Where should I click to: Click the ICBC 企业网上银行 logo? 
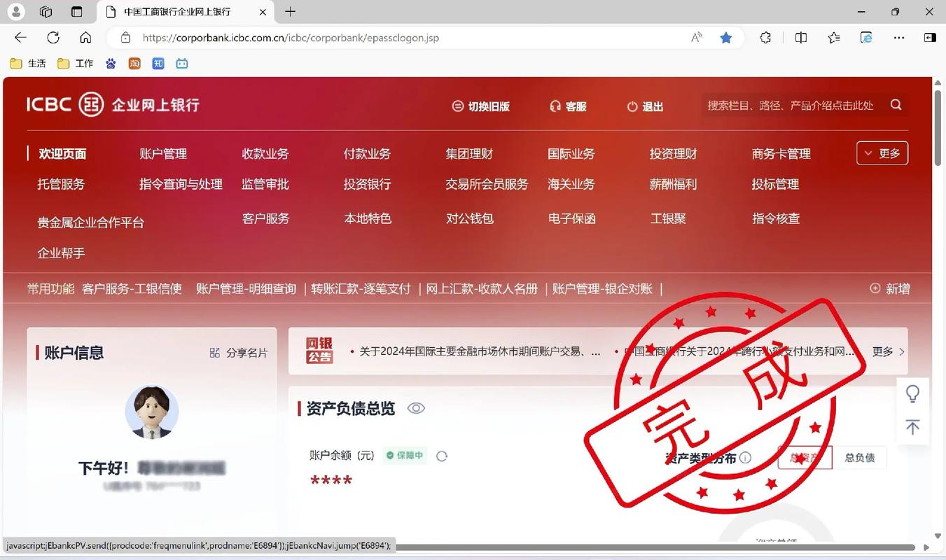click(x=113, y=104)
